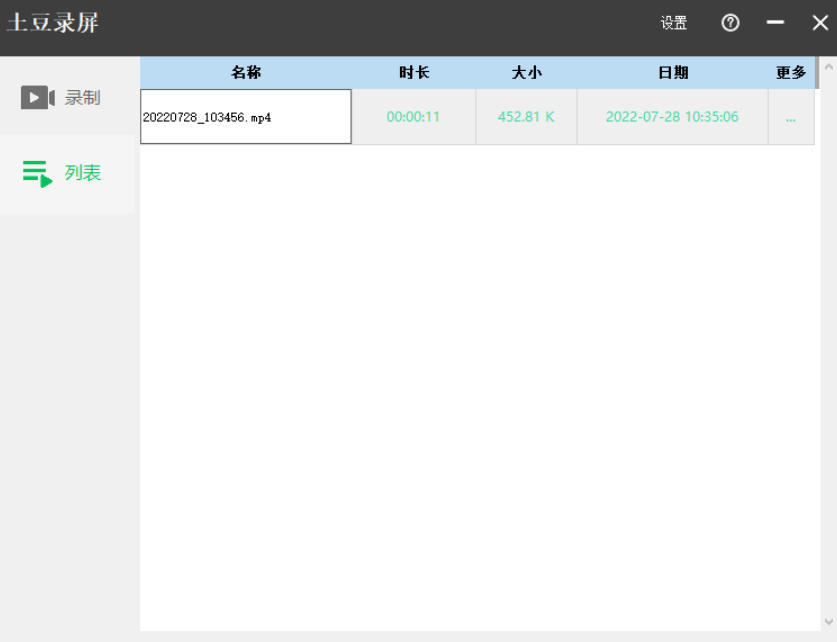Open the 设置 settings menu

[673, 23]
